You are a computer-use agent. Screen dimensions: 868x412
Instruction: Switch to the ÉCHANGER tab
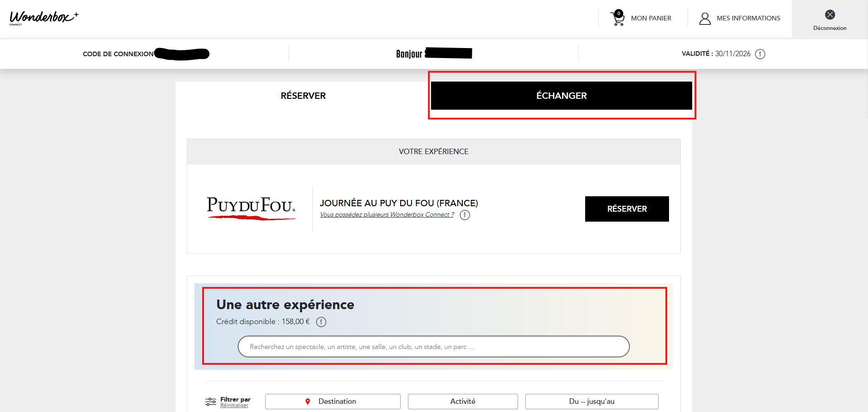point(562,96)
